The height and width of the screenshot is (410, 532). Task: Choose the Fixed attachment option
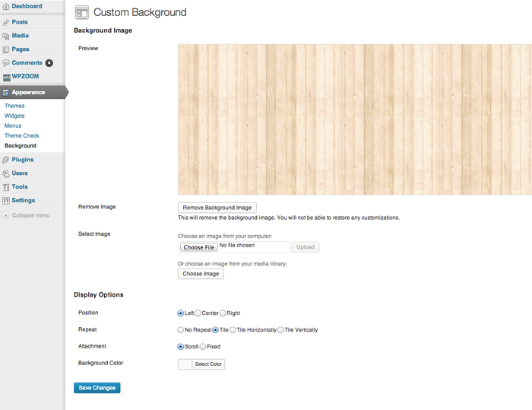(x=203, y=347)
